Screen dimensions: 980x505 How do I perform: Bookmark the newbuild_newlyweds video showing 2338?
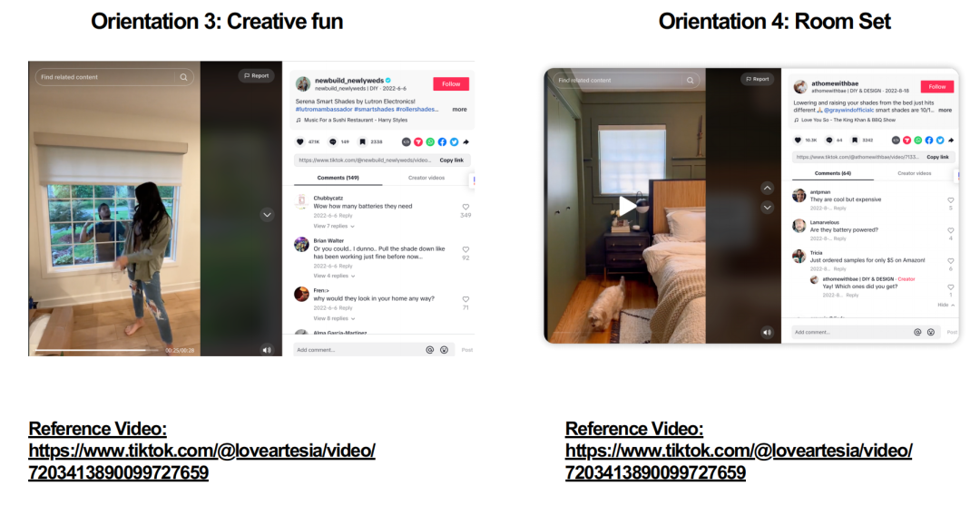[362, 142]
